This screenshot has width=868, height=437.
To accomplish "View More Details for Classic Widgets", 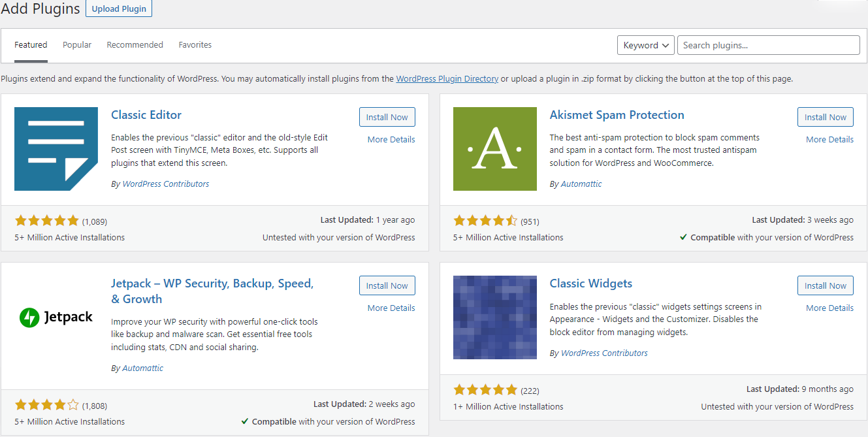I will tap(829, 308).
